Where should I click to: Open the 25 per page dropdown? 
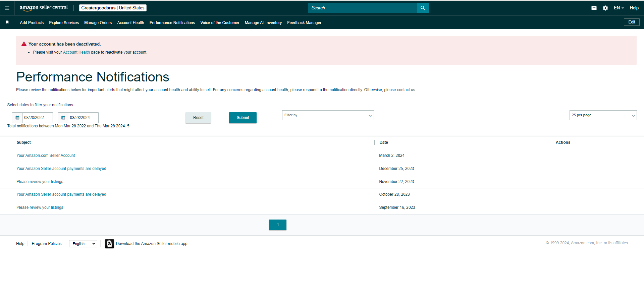(603, 115)
